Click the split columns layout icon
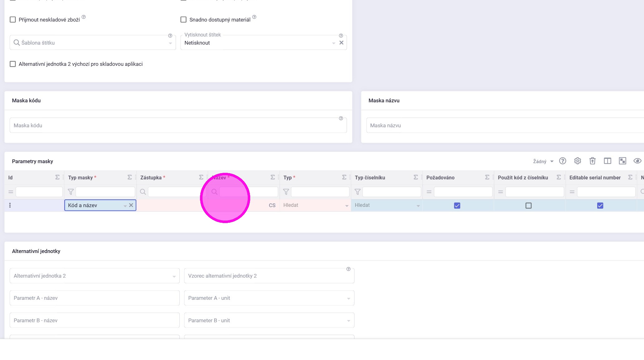 click(607, 161)
